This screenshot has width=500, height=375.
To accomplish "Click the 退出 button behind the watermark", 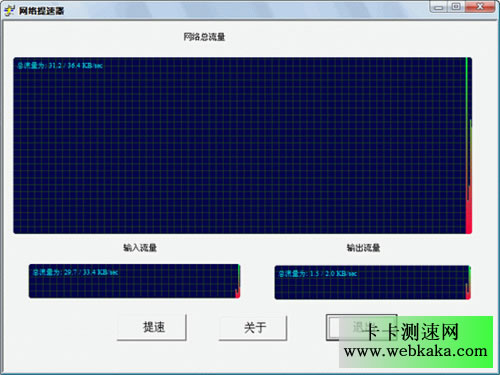I will [361, 327].
